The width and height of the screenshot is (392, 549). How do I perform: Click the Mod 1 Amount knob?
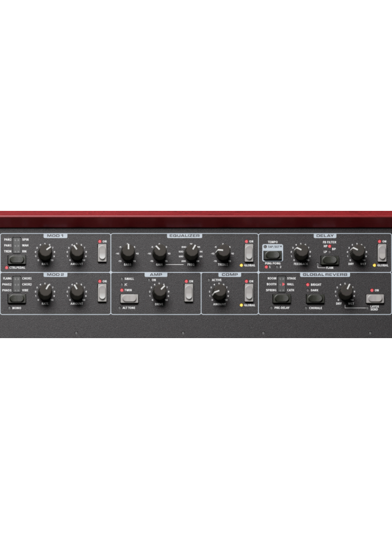[77, 253]
